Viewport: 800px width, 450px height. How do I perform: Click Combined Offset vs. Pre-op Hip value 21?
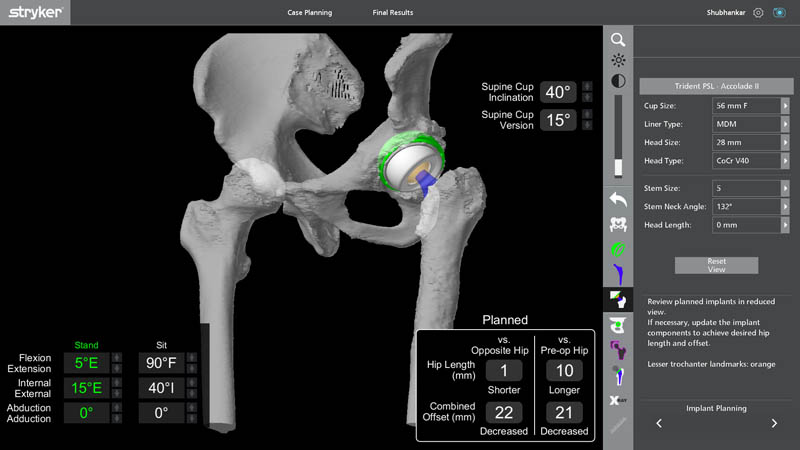point(564,412)
